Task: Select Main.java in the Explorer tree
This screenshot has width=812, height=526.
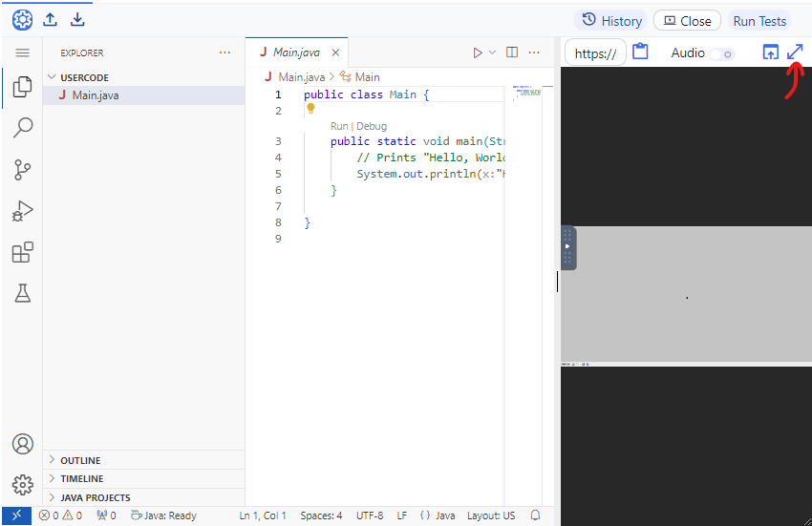Action: [96, 95]
